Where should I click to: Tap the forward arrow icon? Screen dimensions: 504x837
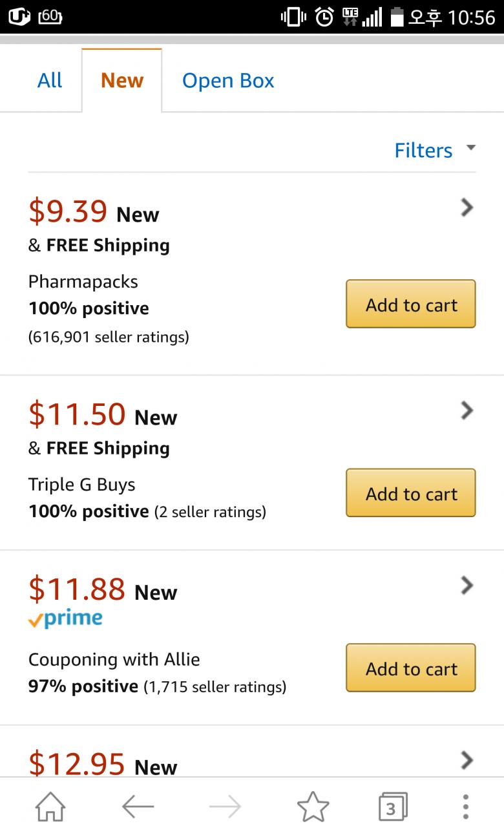[226, 807]
